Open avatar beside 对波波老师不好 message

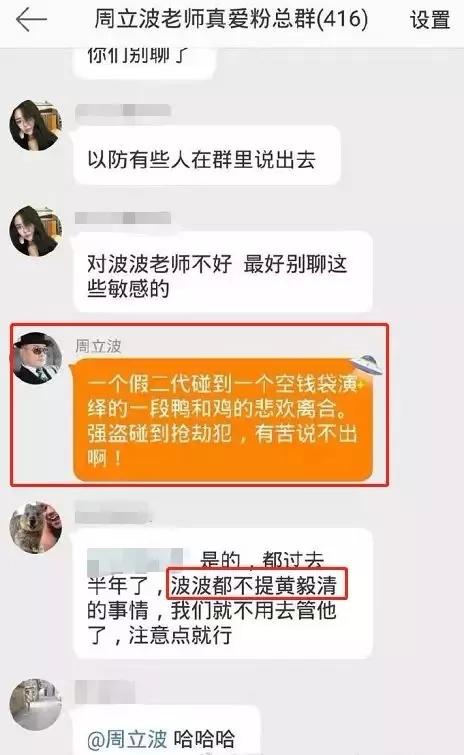pyautogui.click(x=36, y=231)
